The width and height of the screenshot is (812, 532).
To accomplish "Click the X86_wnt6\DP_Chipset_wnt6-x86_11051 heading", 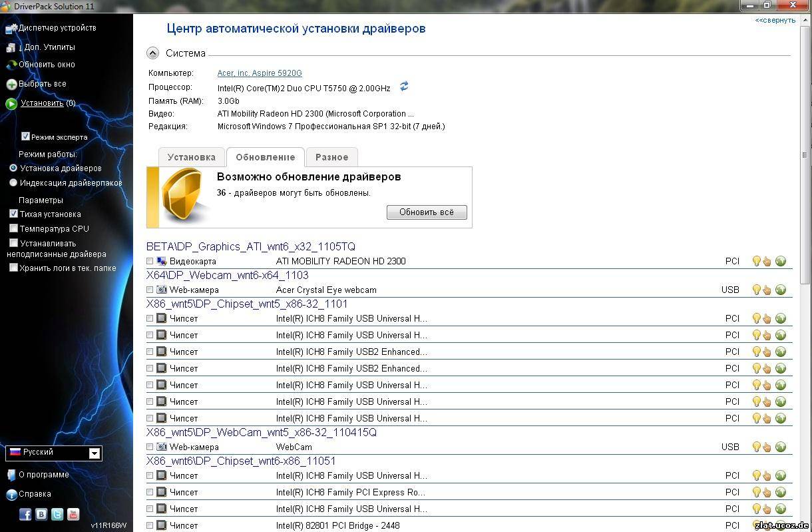I will click(241, 461).
